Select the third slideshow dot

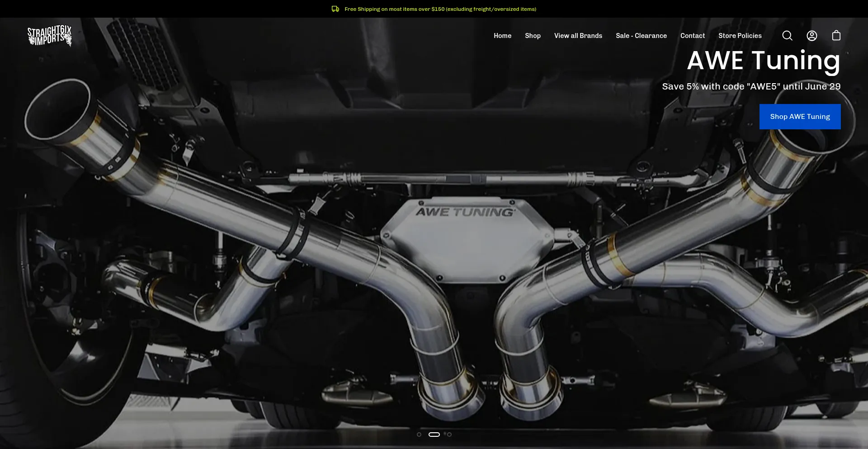[x=449, y=435]
